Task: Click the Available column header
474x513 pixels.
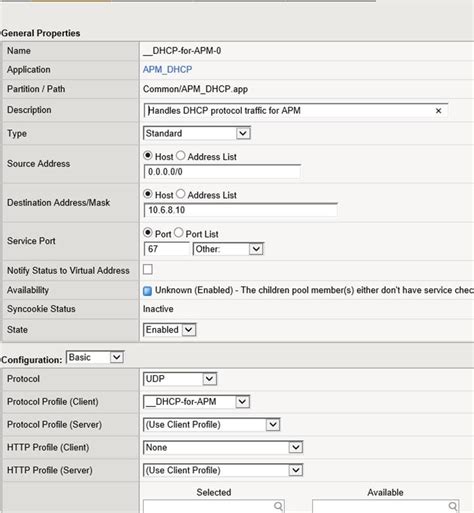Action: [385, 492]
